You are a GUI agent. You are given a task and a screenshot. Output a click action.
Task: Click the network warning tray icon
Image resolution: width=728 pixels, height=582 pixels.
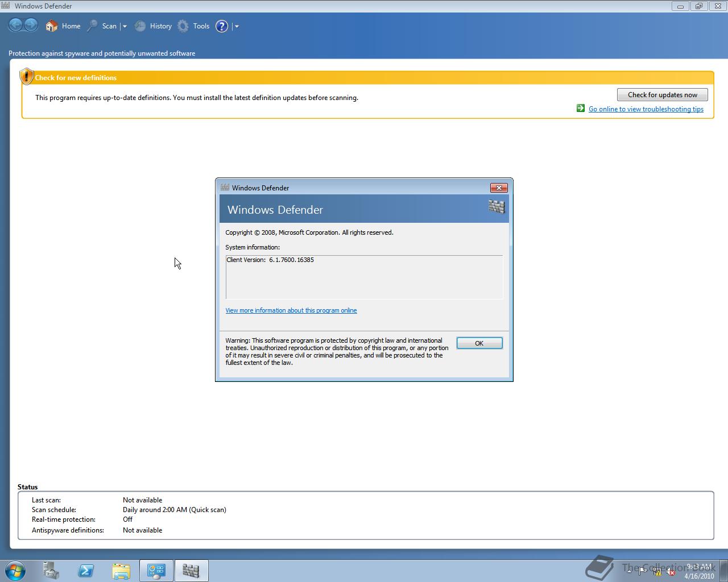point(657,571)
